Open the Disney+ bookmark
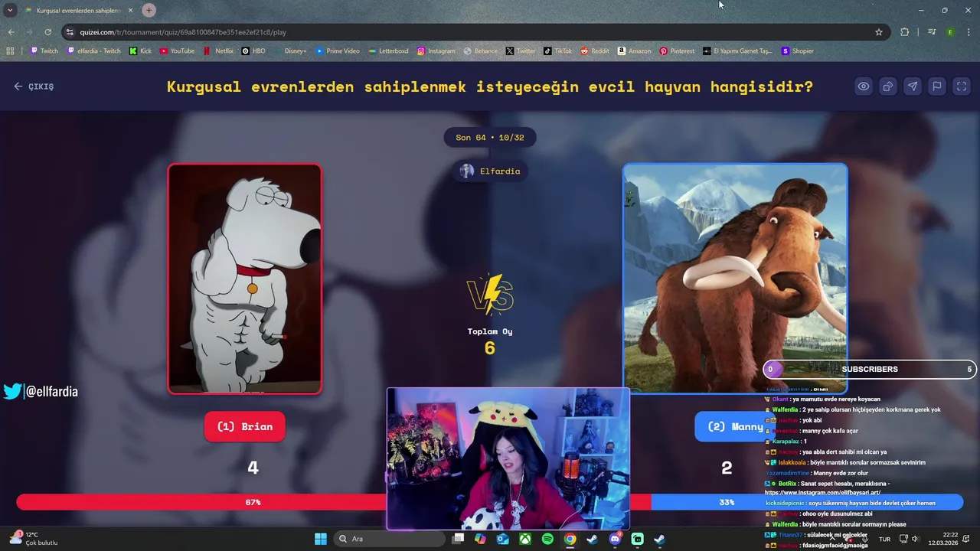This screenshot has width=980, height=551. pyautogui.click(x=290, y=51)
